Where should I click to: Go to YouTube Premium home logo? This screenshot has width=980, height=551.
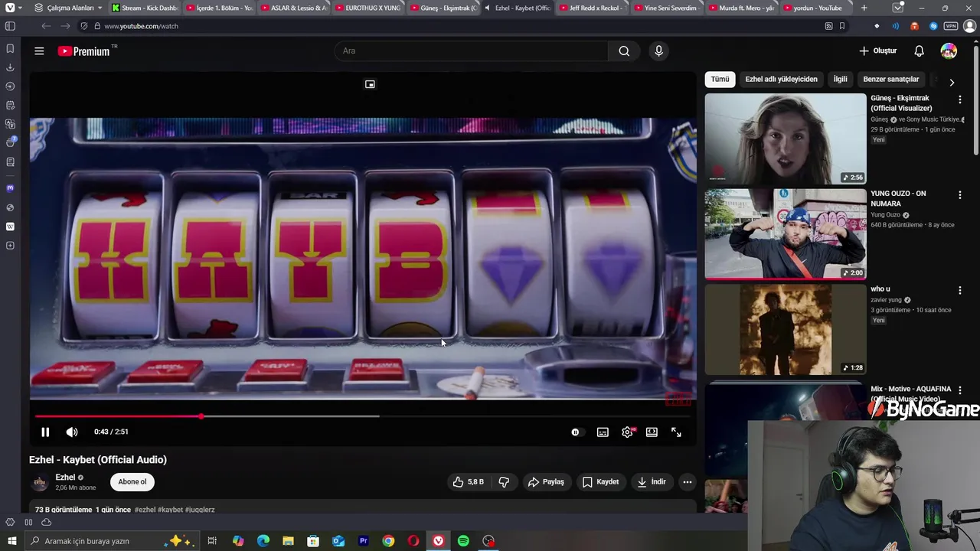(86, 51)
